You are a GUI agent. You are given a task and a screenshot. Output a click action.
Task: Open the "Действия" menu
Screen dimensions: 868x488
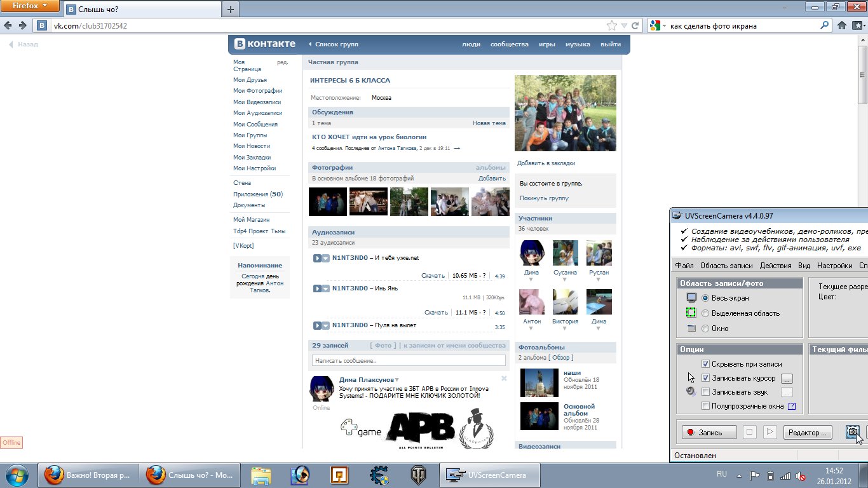tap(775, 266)
